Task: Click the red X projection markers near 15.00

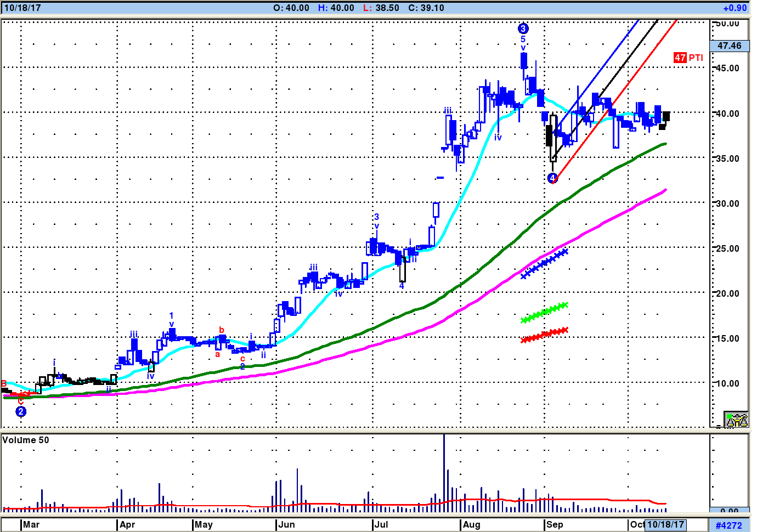Action: click(544, 335)
